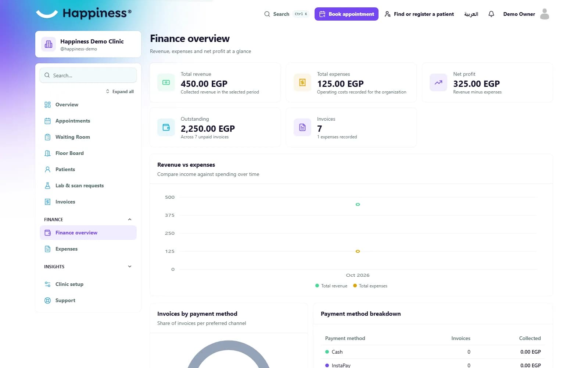Click the Happiness logo
Image resolution: width=588 pixels, height=368 pixels.
tap(84, 13)
